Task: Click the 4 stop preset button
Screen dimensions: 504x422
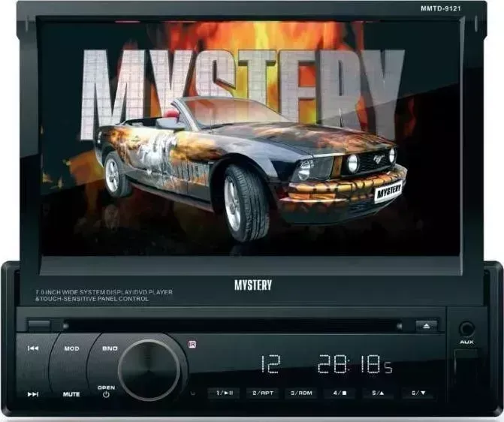Action: point(340,393)
